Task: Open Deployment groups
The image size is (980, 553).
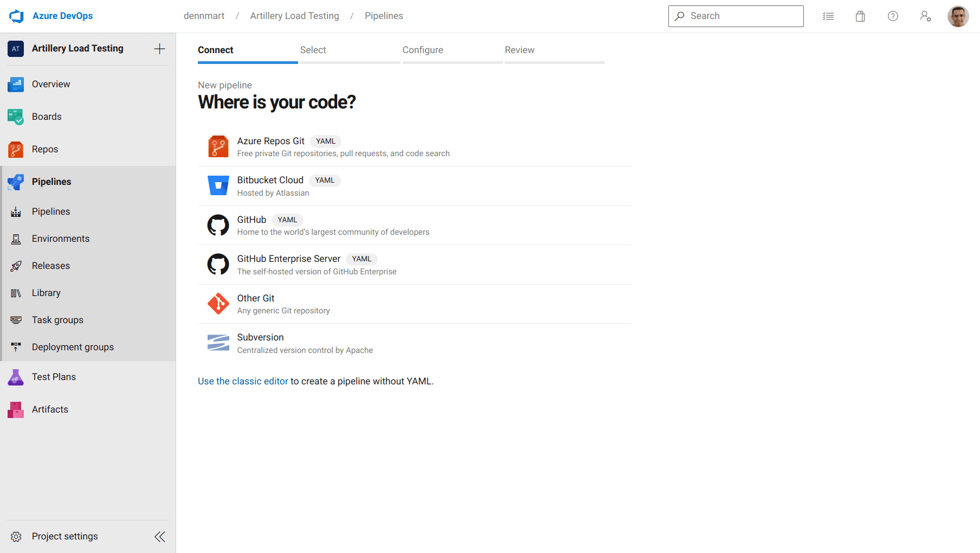Action: [72, 347]
